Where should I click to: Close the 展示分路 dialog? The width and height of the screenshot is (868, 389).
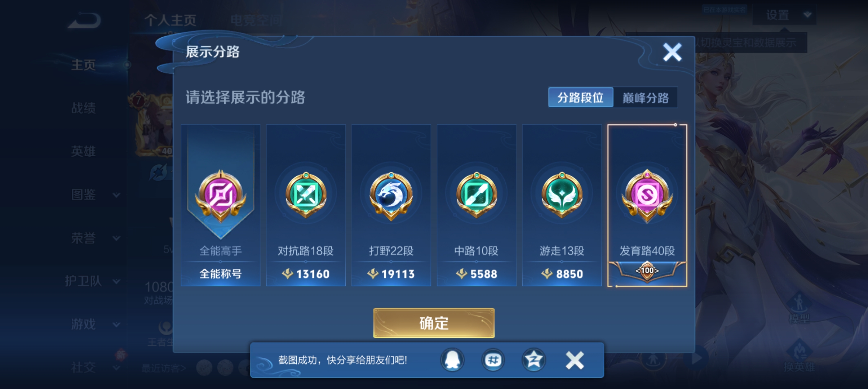pyautogui.click(x=672, y=53)
